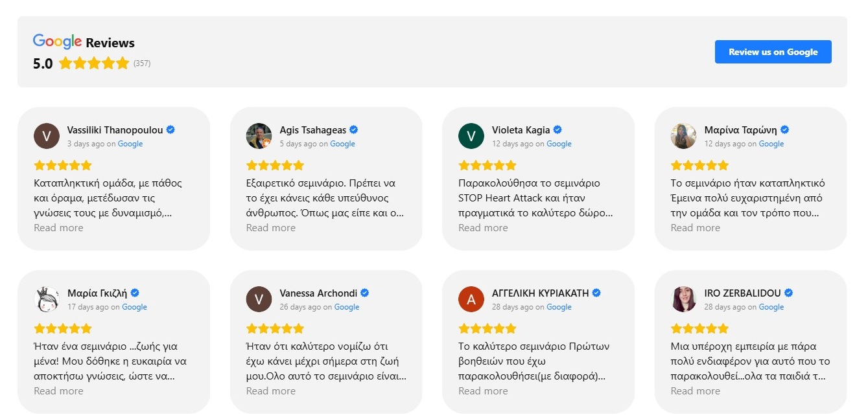Open the Google link under ΑΓΓΕΛΙΚΗ ΚΥΡΙΑΚΑΤΗ

[x=559, y=307]
